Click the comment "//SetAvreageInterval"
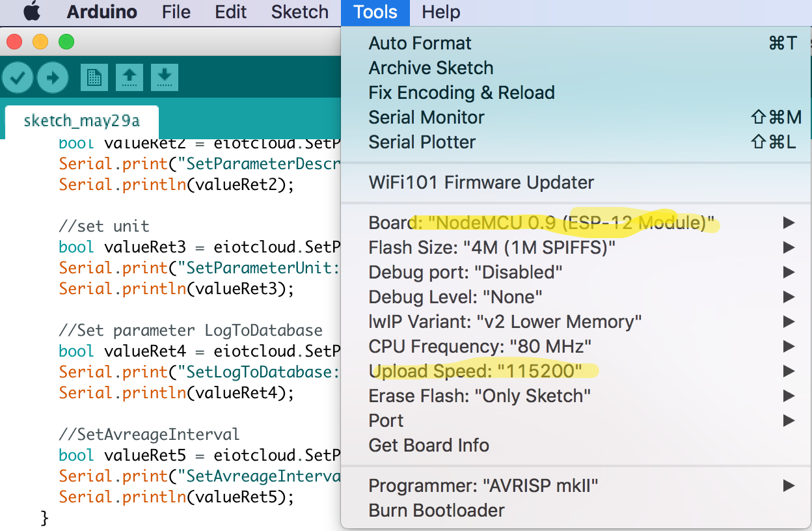The height and width of the screenshot is (531, 812). click(x=149, y=435)
